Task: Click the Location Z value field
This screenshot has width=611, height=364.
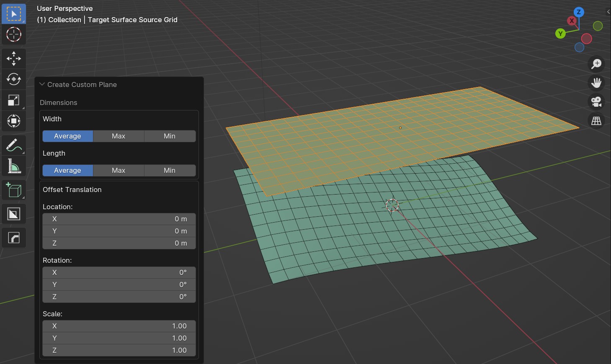Action: click(x=119, y=243)
